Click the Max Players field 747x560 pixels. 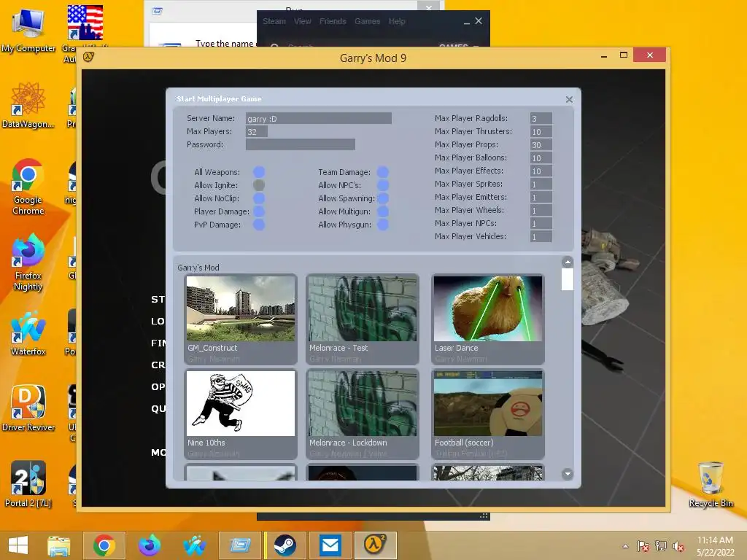coord(256,131)
